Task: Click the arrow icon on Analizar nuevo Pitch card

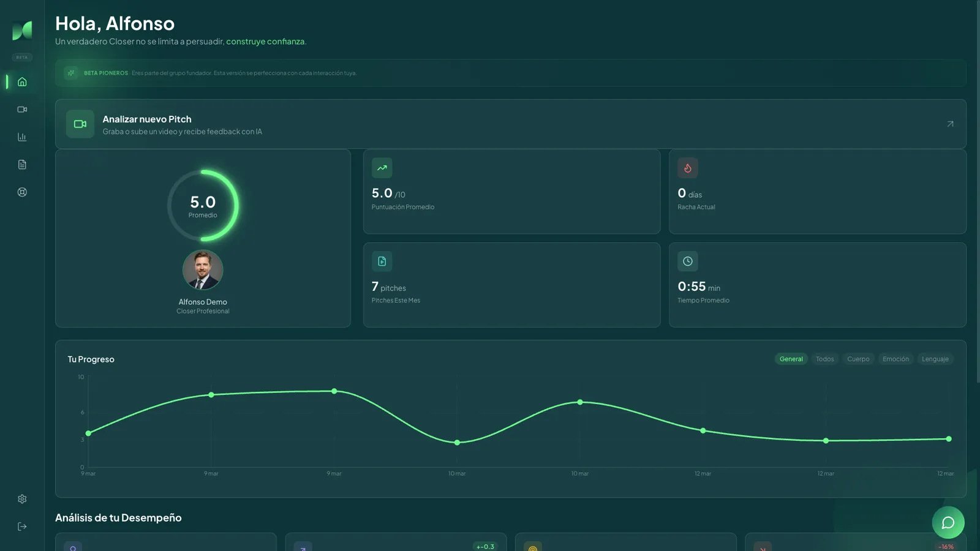Action: point(950,124)
